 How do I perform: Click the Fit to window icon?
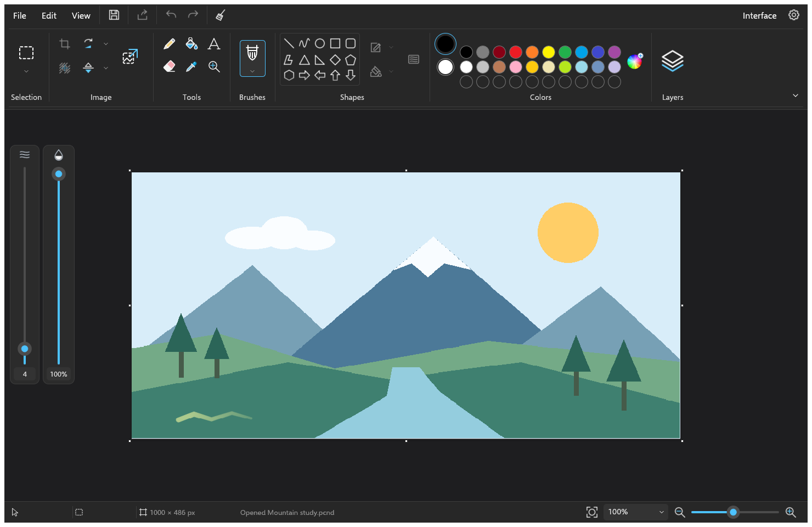click(592, 512)
